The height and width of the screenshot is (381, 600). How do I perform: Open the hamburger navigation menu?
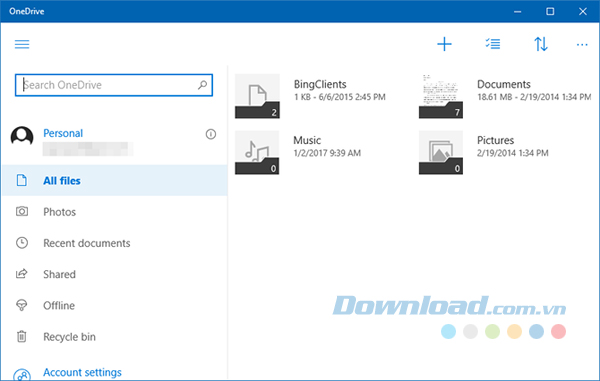[x=22, y=44]
